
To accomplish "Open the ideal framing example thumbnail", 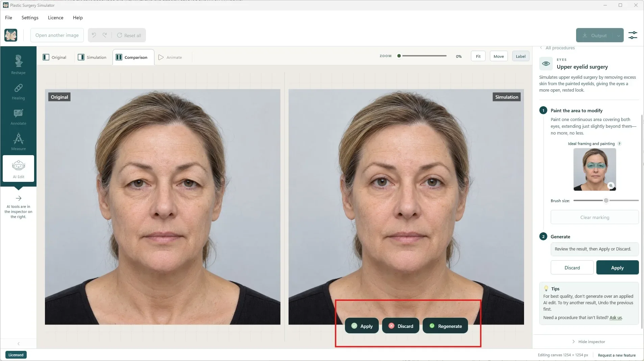I will tap(595, 169).
